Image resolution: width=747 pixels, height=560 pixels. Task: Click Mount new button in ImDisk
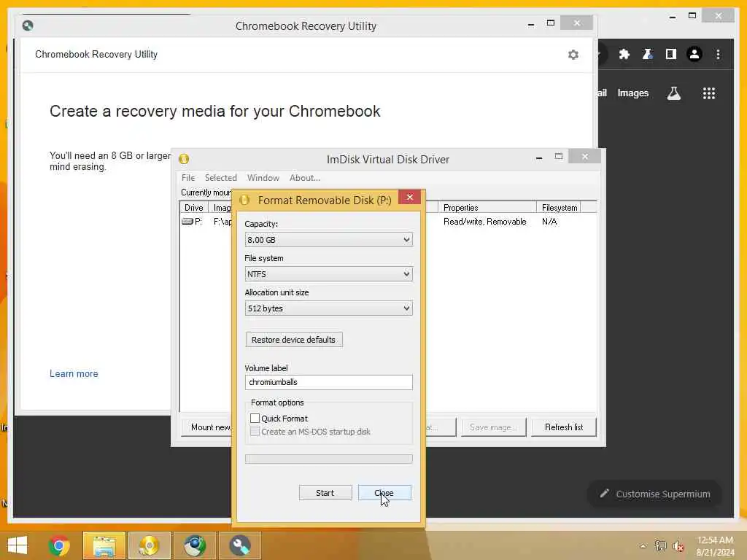[206, 427]
